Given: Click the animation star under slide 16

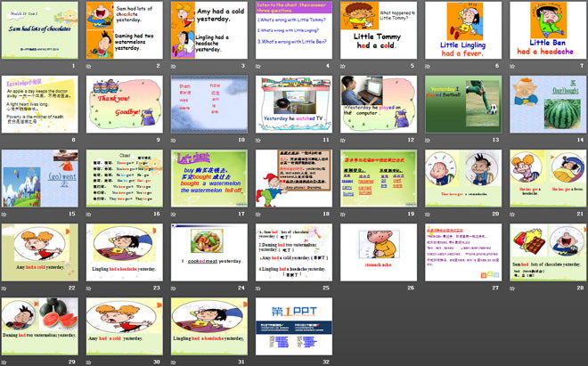Looking at the screenshot, I should 89,215.
